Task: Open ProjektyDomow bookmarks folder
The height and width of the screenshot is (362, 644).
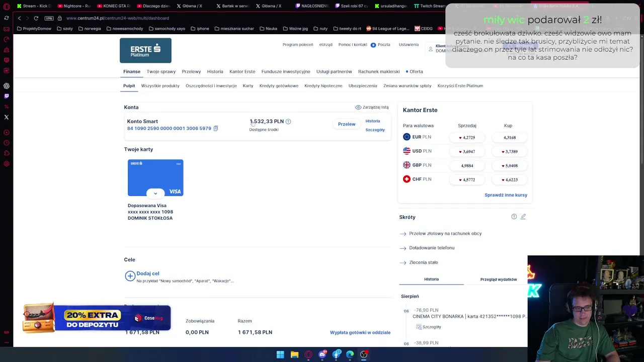Action: 34,29
